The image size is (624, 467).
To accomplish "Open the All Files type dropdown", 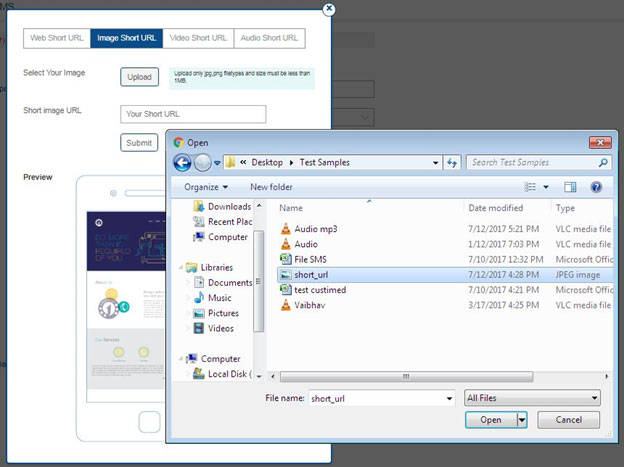I will click(532, 398).
